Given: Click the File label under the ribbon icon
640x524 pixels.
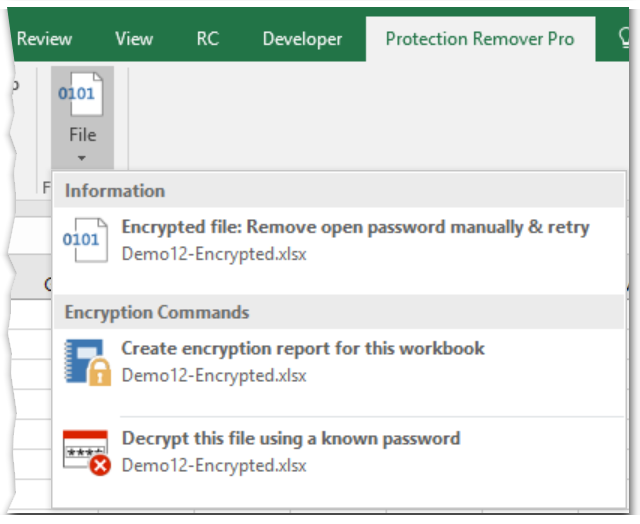Looking at the screenshot, I should (82, 135).
